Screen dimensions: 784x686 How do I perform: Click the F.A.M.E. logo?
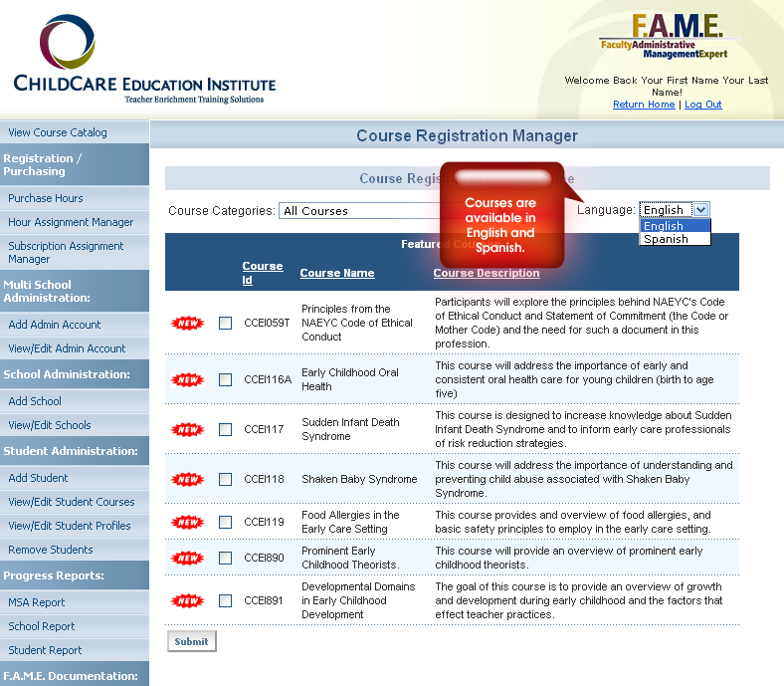click(670, 36)
